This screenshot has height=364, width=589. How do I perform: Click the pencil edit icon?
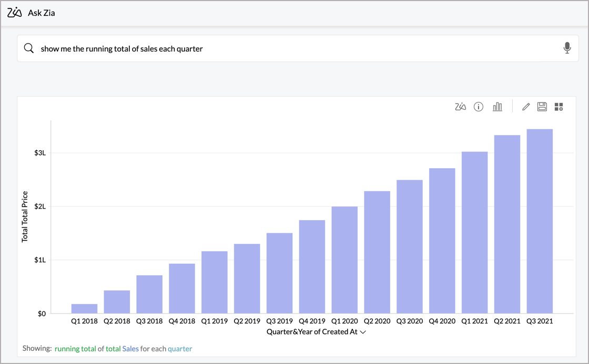point(525,107)
